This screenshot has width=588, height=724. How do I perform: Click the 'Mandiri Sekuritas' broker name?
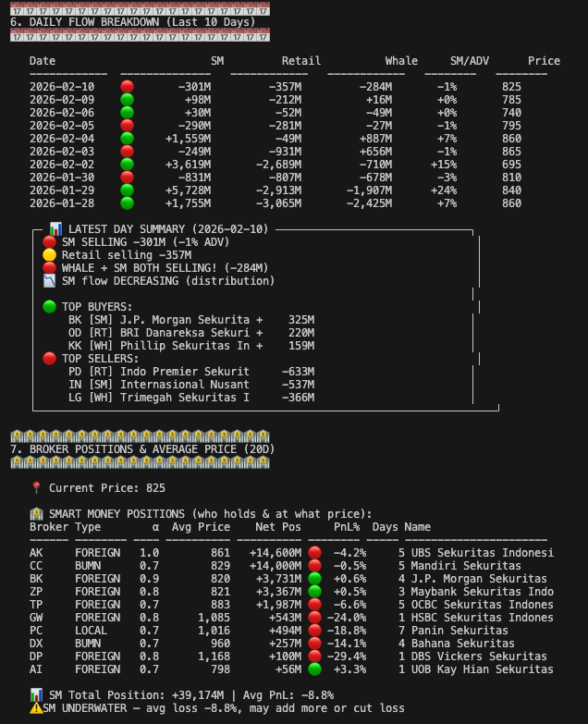[466, 566]
